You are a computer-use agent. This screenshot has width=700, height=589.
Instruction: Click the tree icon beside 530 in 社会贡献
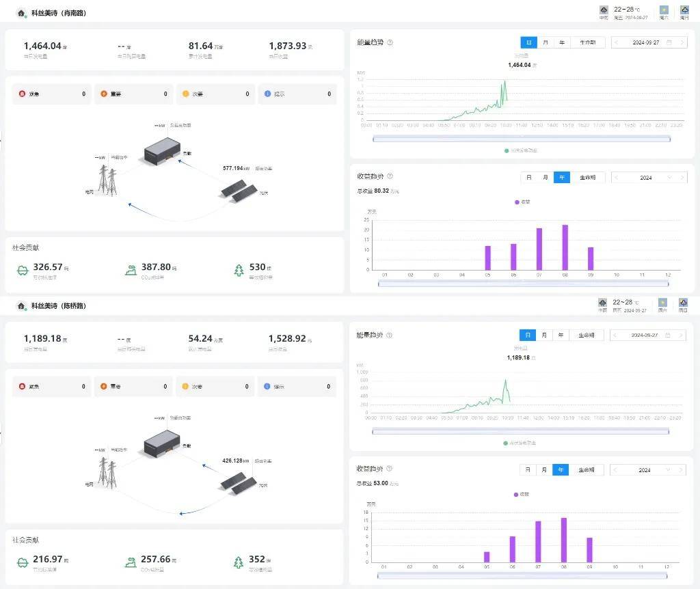pos(239,270)
